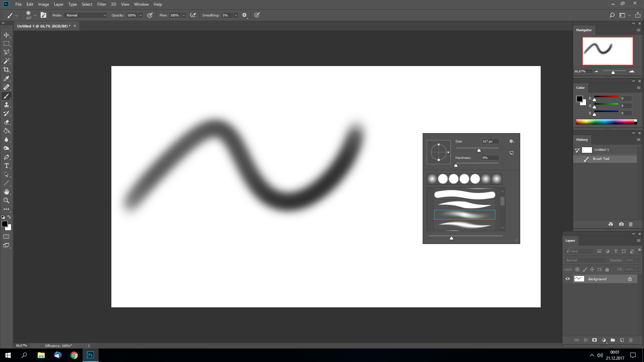
Task: Expand the Smoothing value dropdown arrow
Action: (236, 15)
